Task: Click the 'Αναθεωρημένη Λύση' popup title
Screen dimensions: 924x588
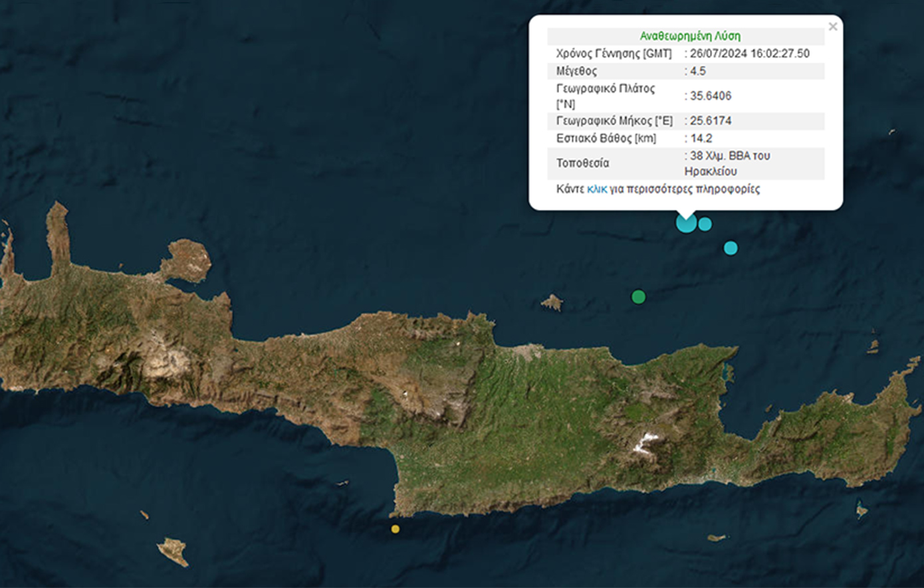Action: (689, 36)
